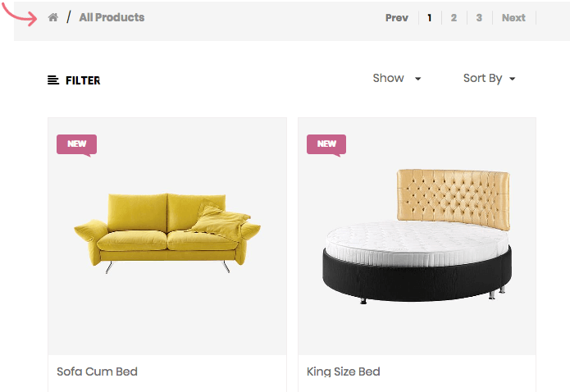The width and height of the screenshot is (570, 392).
Task: Open the FILTER panel
Action: click(x=83, y=80)
